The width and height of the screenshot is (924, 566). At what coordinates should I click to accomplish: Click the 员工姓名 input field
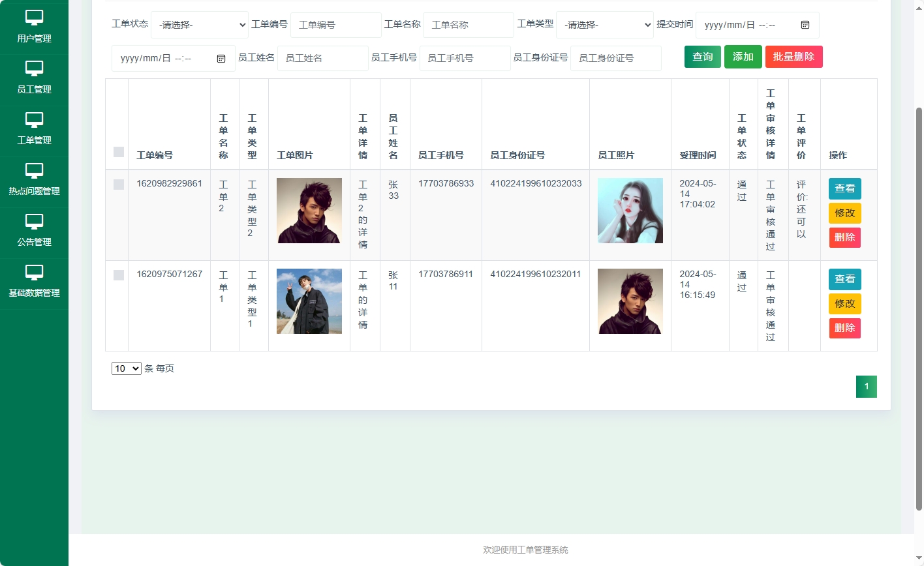pyautogui.click(x=322, y=58)
